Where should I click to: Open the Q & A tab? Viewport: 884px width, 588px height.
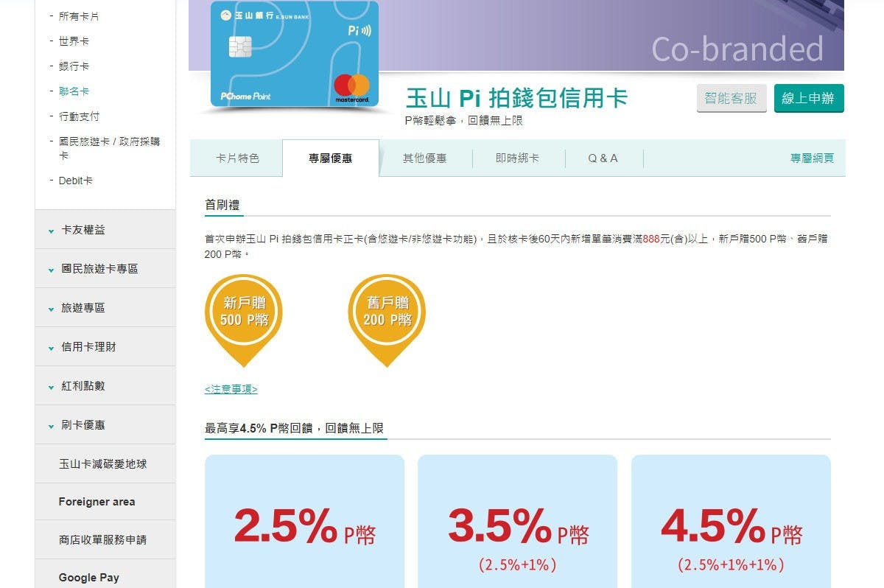[603, 158]
